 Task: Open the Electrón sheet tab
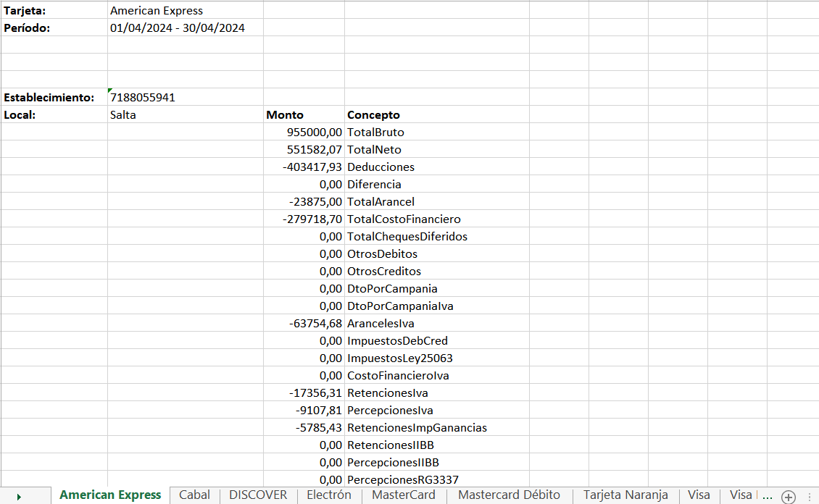click(329, 495)
